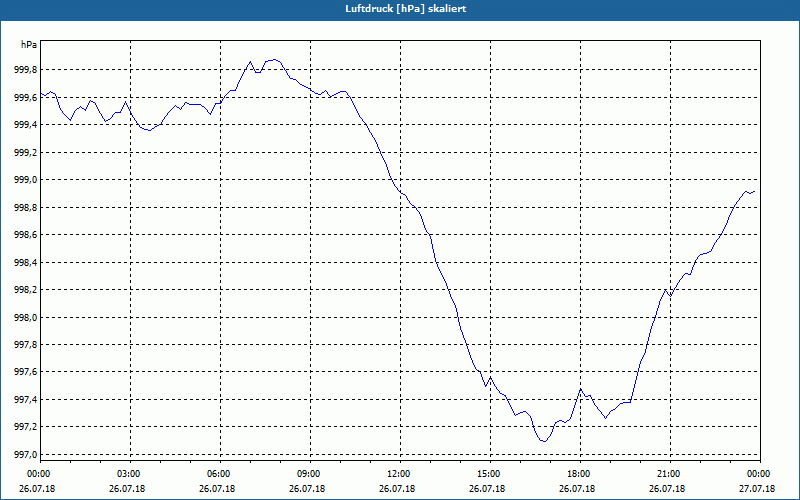Click the 998,8 y-axis value

26,208
